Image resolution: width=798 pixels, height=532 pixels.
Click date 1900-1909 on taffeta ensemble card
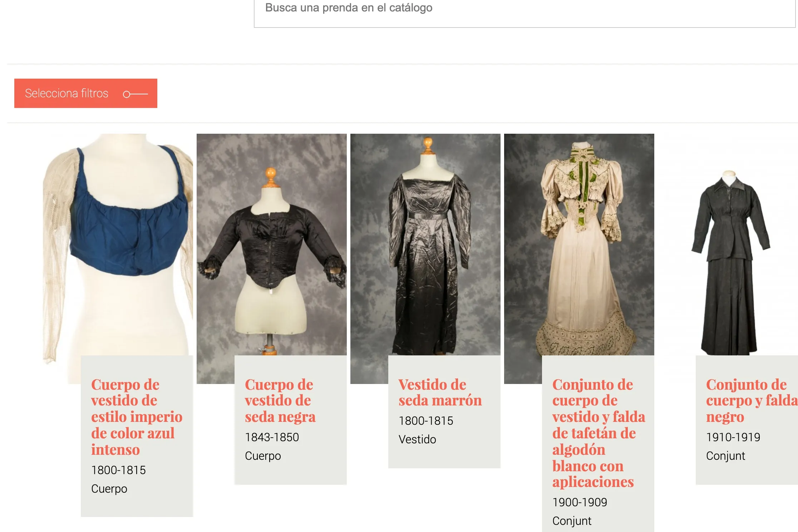point(580,502)
